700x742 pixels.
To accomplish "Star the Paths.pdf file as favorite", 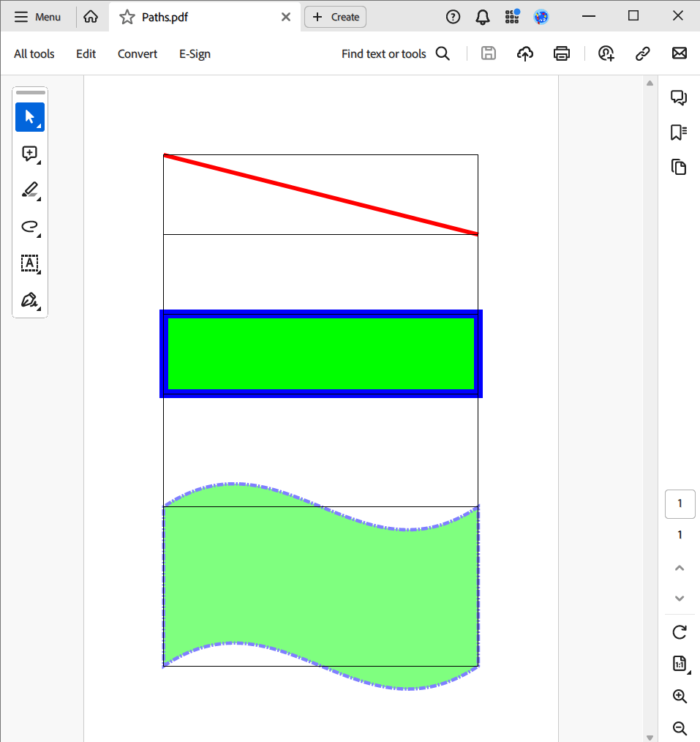I will click(127, 17).
